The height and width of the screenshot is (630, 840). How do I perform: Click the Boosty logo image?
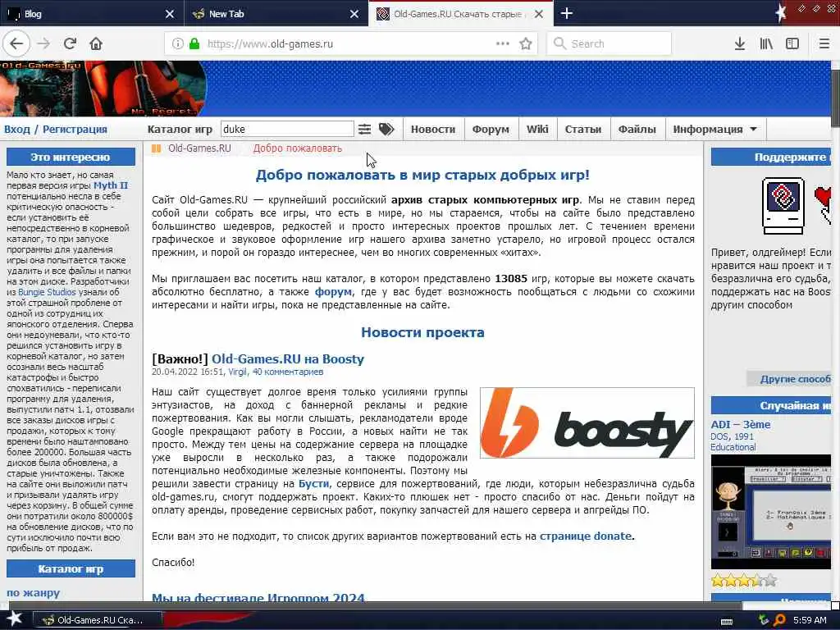click(x=587, y=422)
